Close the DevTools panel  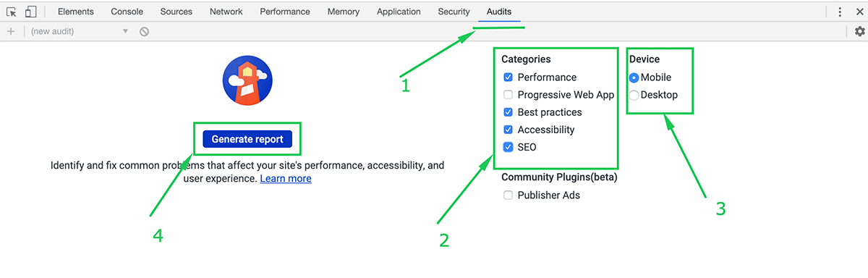tap(859, 12)
